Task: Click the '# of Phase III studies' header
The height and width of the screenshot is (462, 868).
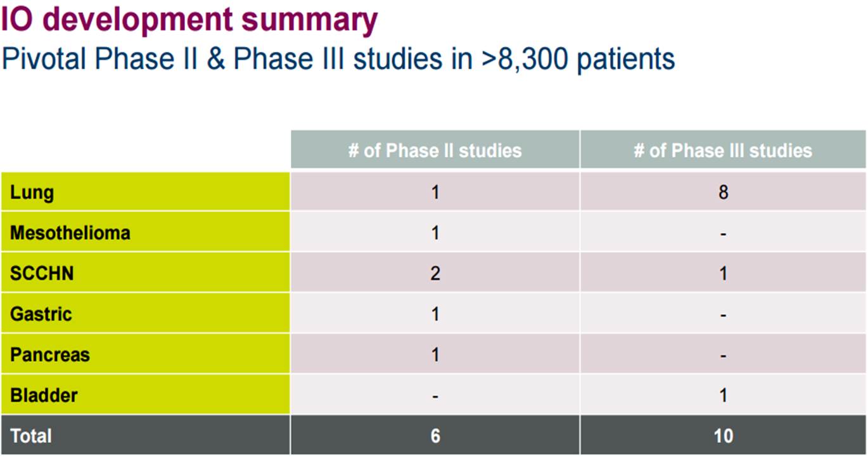Action: (723, 150)
